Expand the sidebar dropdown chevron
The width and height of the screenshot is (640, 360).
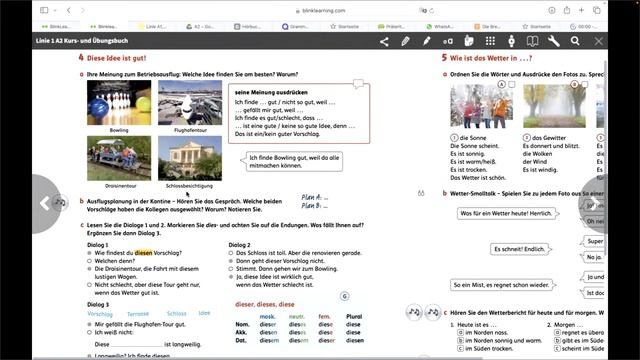click(55, 10)
